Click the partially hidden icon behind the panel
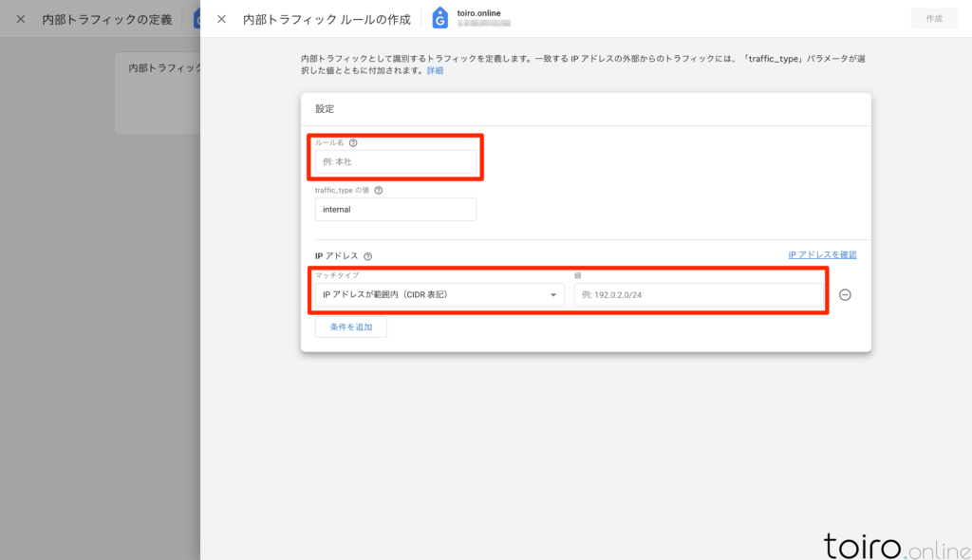 point(196,19)
